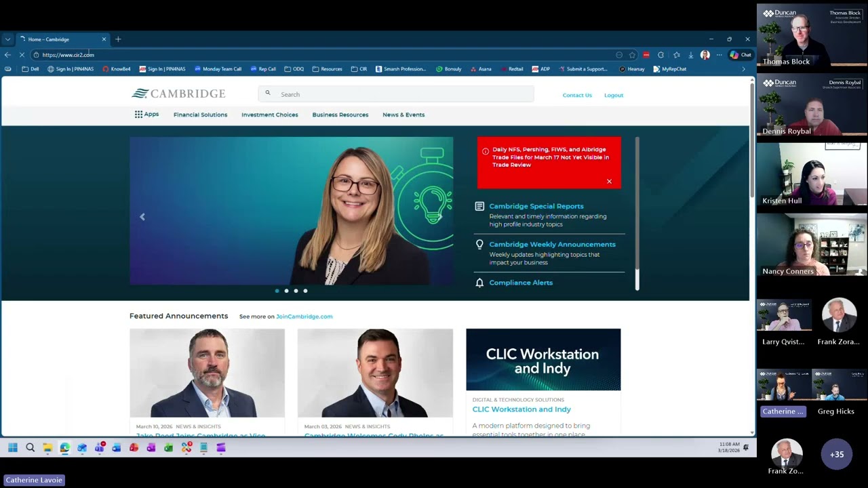Click the Cambridge logo
Screen dimensions: 868x488
[178, 94]
